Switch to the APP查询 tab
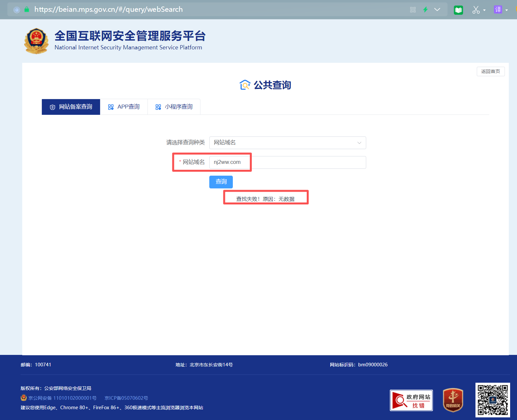The height and width of the screenshot is (420, 517). pos(124,107)
